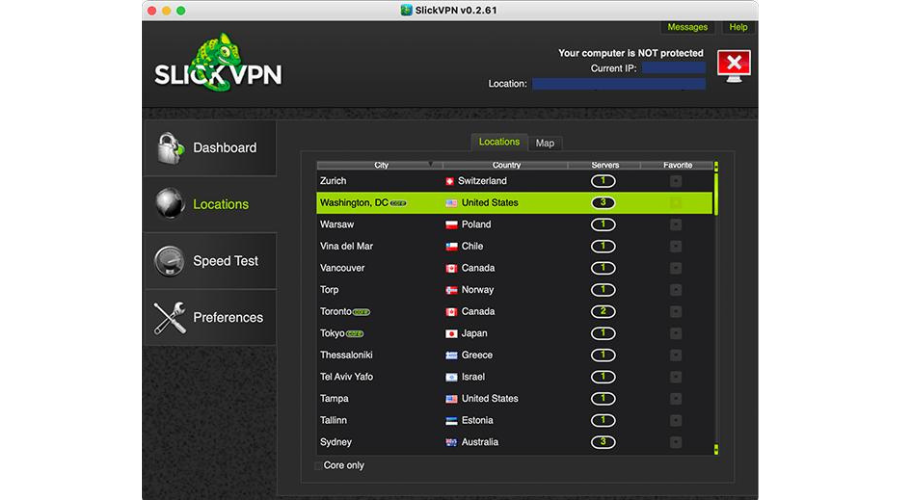Click the Current IP field

tap(673, 68)
